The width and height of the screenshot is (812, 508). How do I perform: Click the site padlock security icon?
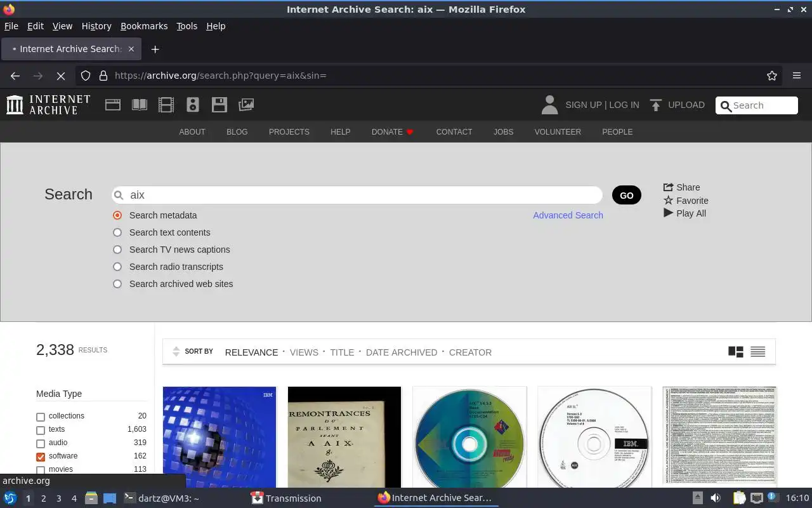pyautogui.click(x=103, y=76)
